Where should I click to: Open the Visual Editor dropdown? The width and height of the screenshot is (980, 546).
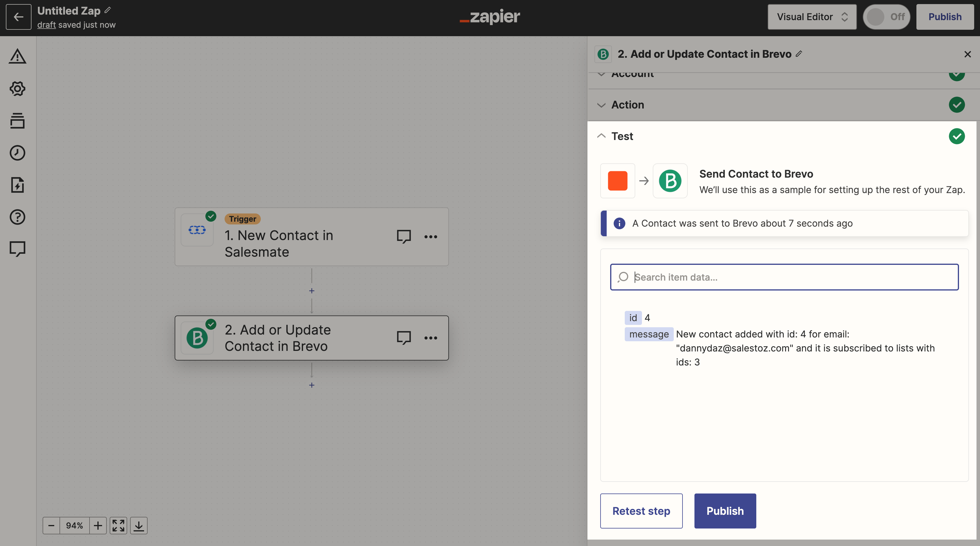tap(812, 17)
